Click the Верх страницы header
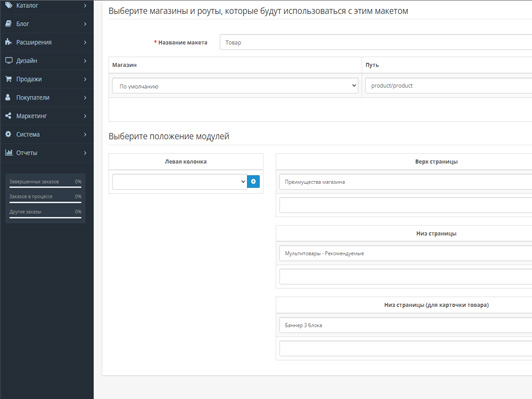 click(x=436, y=162)
